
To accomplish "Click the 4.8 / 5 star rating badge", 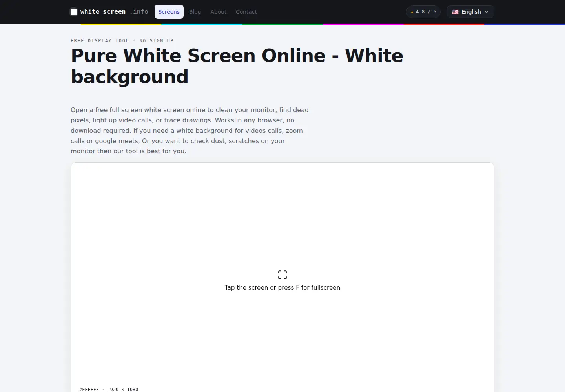I will tap(423, 12).
